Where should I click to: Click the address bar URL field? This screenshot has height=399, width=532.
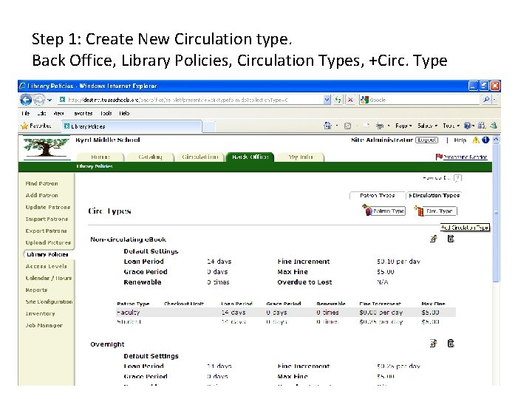pos(191,100)
